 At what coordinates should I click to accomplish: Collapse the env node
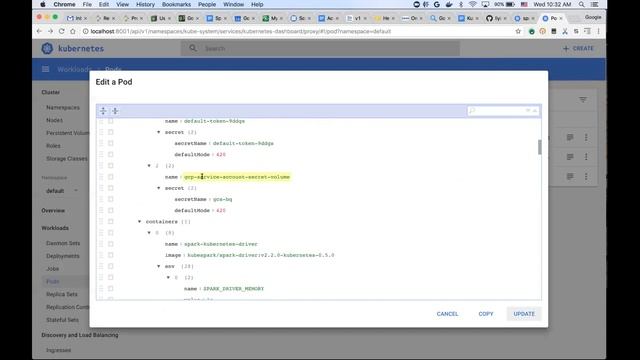159,266
